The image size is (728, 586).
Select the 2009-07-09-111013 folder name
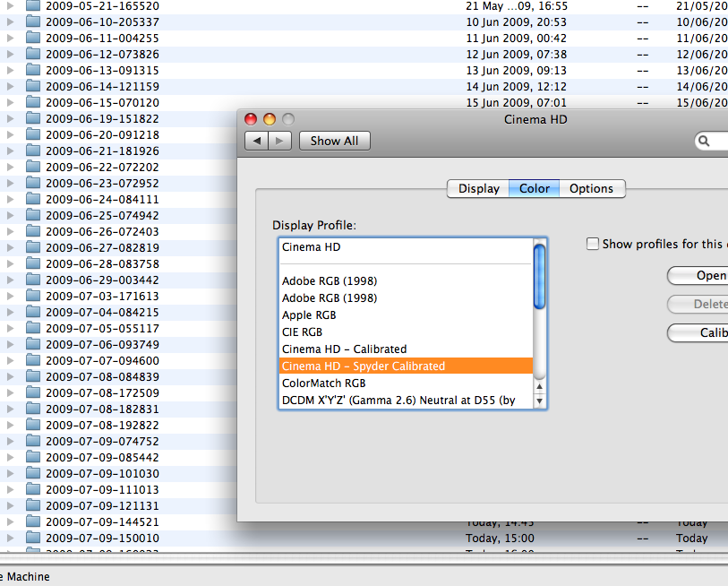(x=102, y=490)
